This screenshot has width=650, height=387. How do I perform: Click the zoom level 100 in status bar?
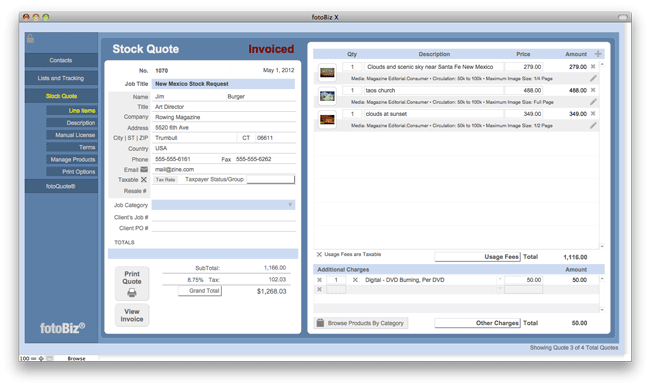(x=24, y=358)
